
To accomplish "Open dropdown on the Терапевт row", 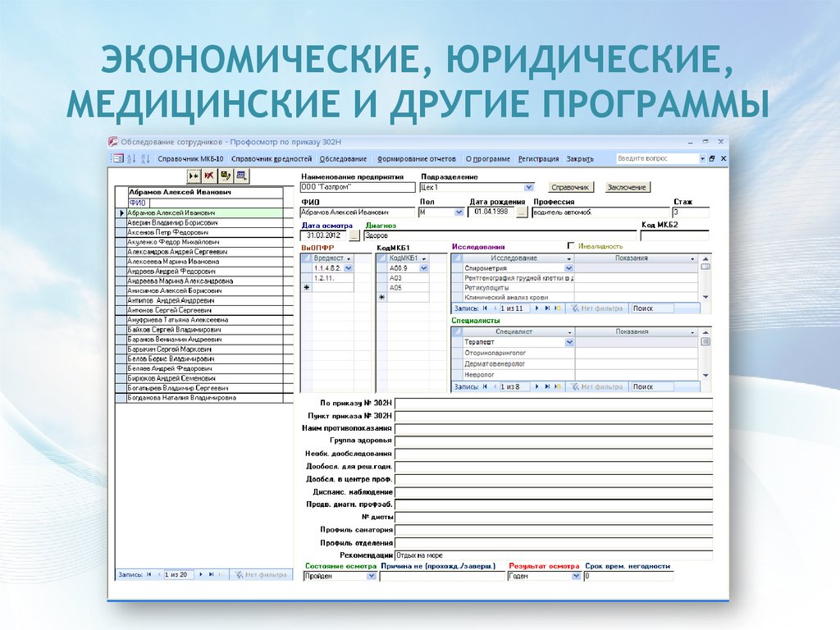I will [569, 342].
